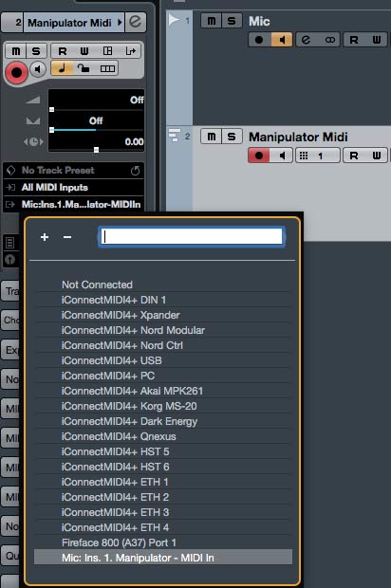Click the minus button in the popup
Viewport: 391px width, 588px height.
pyautogui.click(x=67, y=237)
